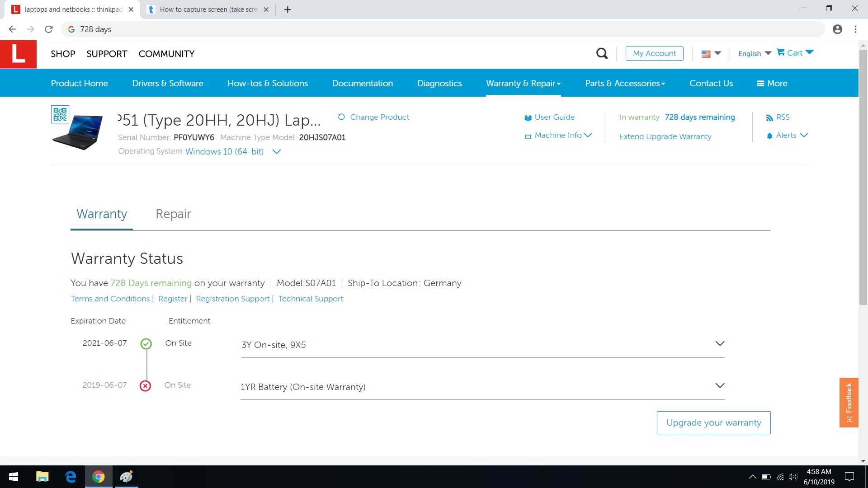The height and width of the screenshot is (488, 868).
Task: Open File Explorer from the taskbar
Action: (42, 477)
